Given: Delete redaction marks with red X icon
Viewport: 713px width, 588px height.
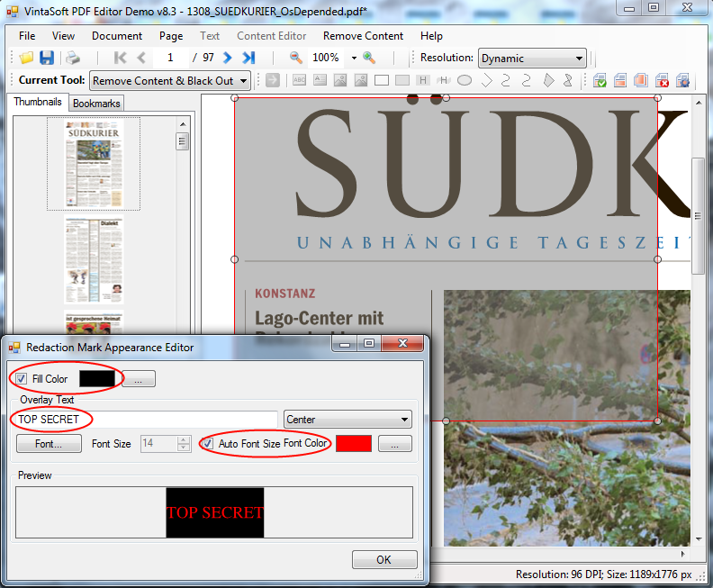Looking at the screenshot, I should pyautogui.click(x=662, y=80).
